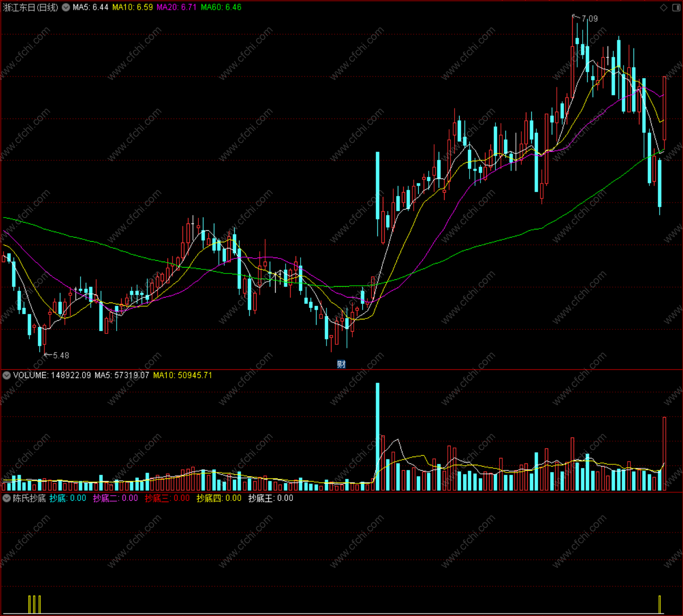The height and width of the screenshot is (616, 683).
Task: Click the 抄底王 indicator label
Action: 271,498
